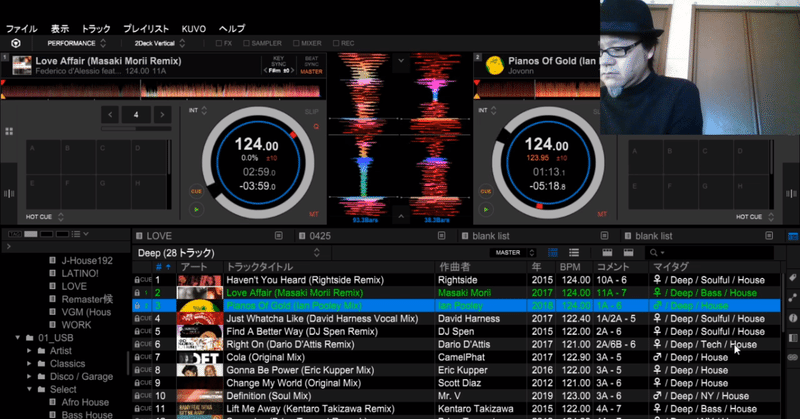
Task: Click the first sub-browser window icon
Action: pos(607,253)
